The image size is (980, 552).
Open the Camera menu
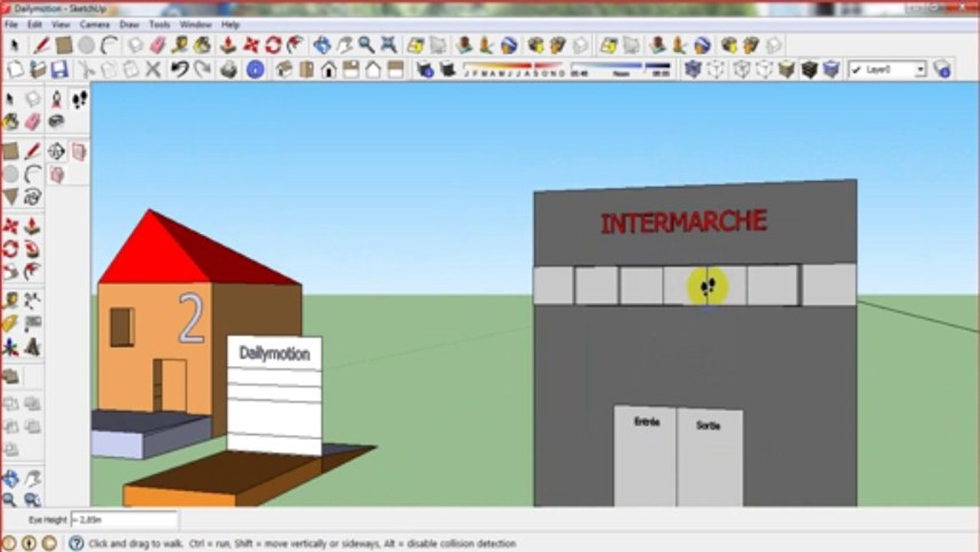pos(95,25)
